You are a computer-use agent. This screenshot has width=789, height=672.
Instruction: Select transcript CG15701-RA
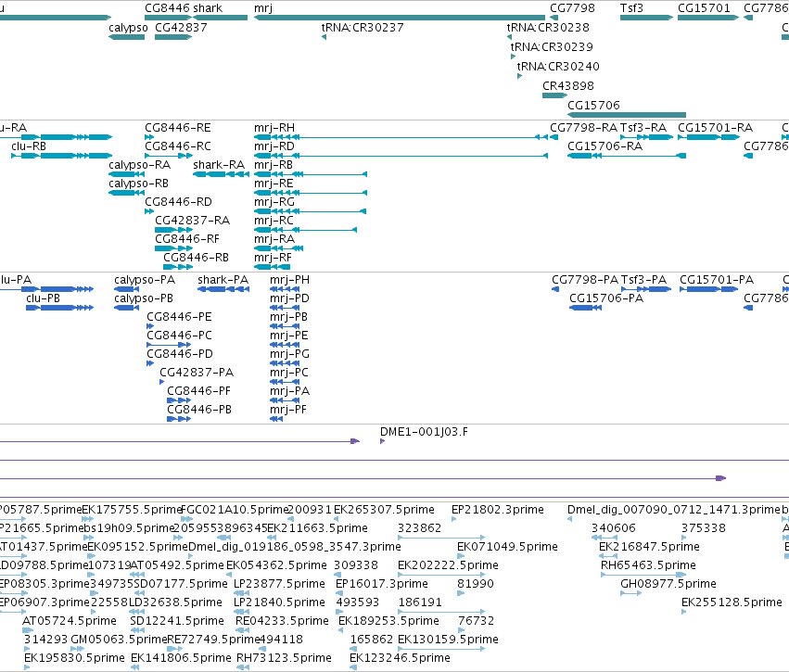click(x=708, y=137)
